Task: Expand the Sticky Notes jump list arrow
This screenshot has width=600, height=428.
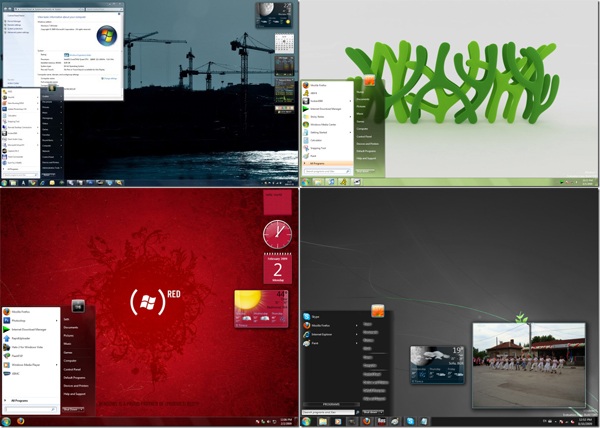Action: tap(350, 117)
